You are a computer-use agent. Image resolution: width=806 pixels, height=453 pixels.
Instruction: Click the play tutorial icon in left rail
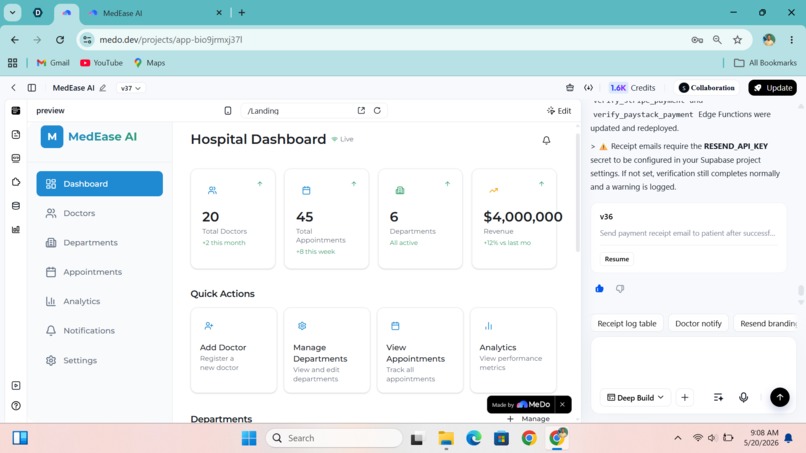pyautogui.click(x=16, y=385)
